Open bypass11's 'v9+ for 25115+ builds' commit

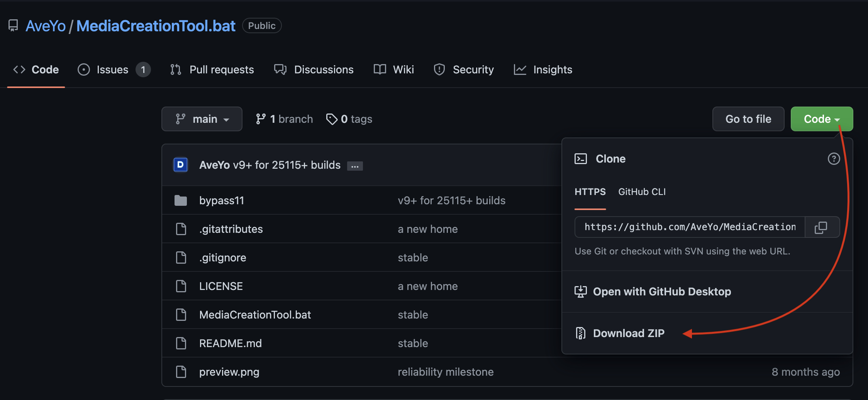452,200
